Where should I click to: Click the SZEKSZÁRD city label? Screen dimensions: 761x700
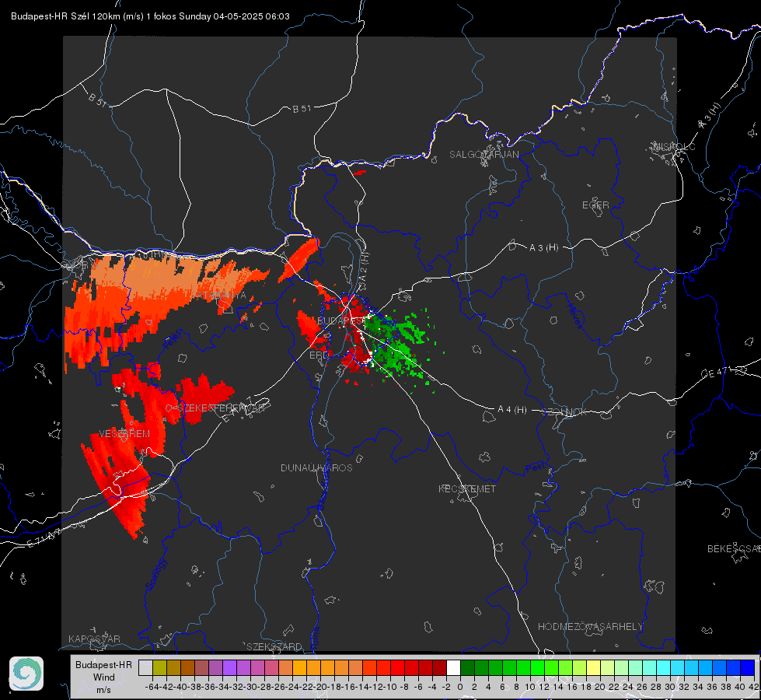click(274, 646)
